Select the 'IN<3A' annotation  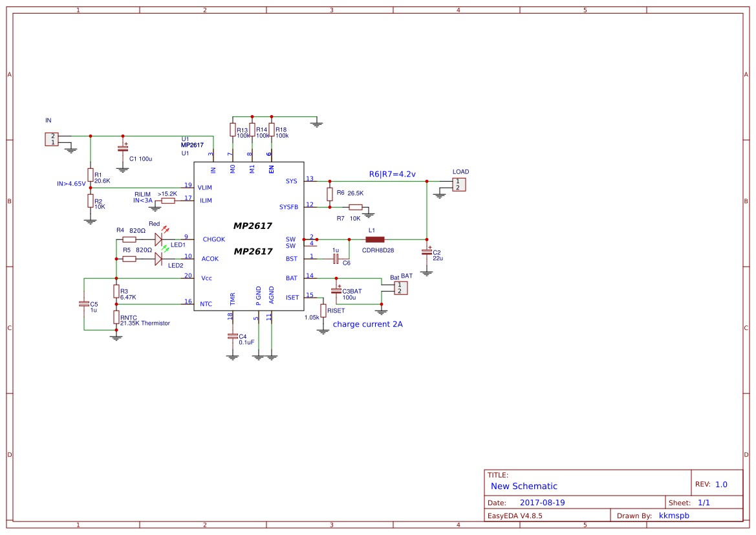(x=143, y=201)
